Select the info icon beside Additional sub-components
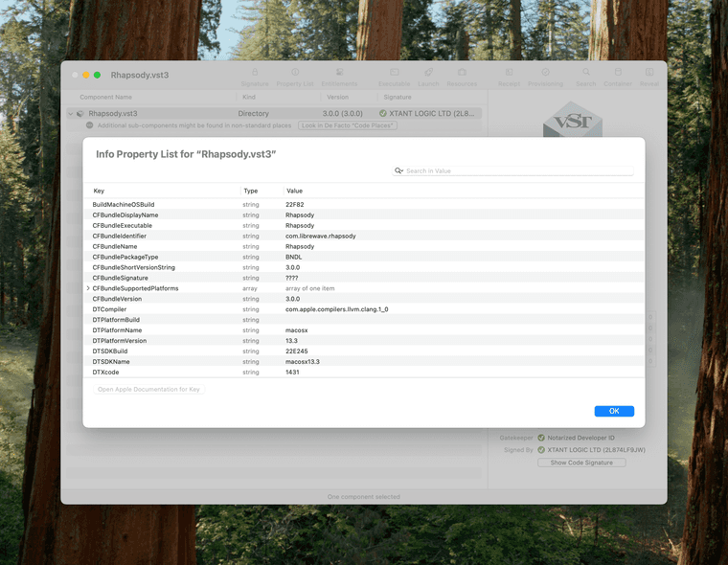Viewport: 728px width, 565px height. [x=90, y=125]
